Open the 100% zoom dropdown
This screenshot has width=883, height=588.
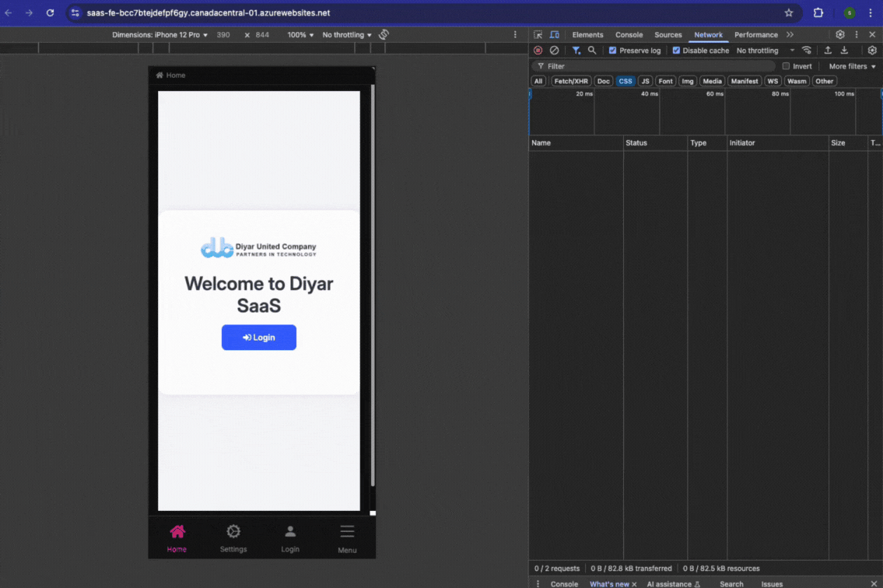click(300, 35)
